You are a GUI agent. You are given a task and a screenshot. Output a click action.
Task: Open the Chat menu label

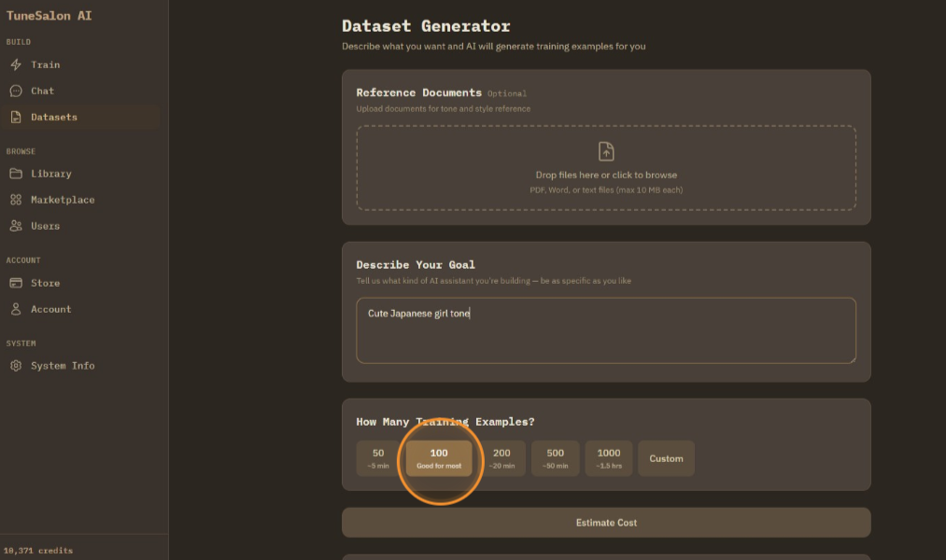(43, 91)
